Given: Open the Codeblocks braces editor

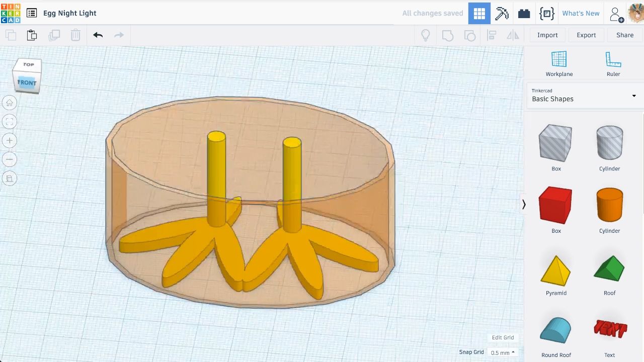Looking at the screenshot, I should click(546, 14).
